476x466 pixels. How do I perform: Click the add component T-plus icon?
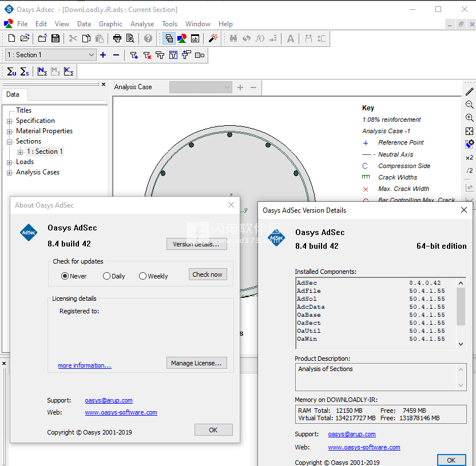click(134, 55)
